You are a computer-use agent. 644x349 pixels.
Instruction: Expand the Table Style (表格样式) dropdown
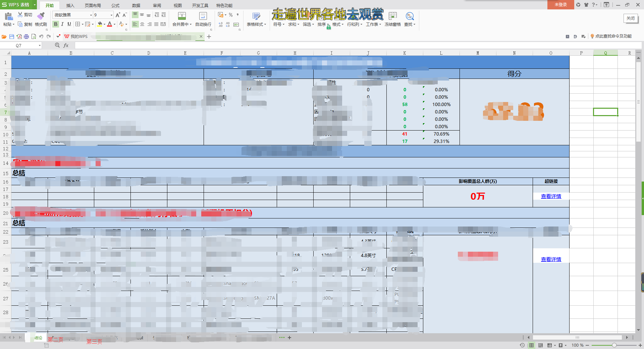[256, 24]
